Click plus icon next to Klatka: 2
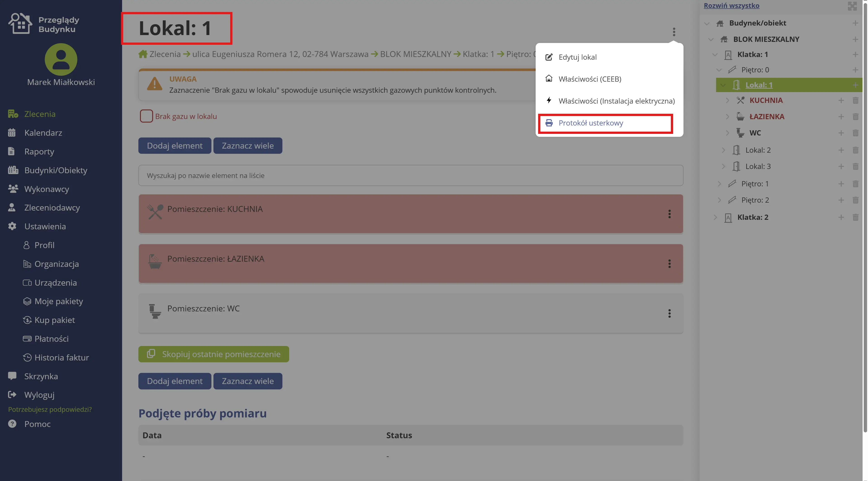Screen dimensions: 868x481 click(841, 217)
